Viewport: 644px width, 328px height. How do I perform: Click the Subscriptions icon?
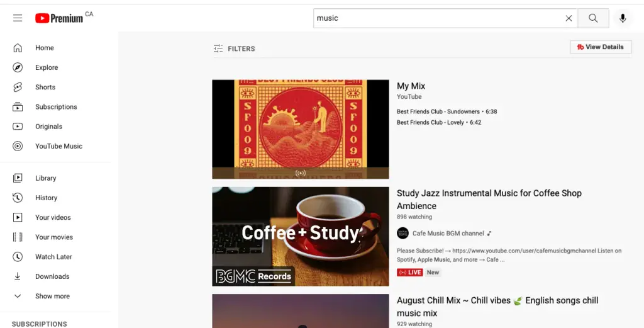click(x=18, y=107)
